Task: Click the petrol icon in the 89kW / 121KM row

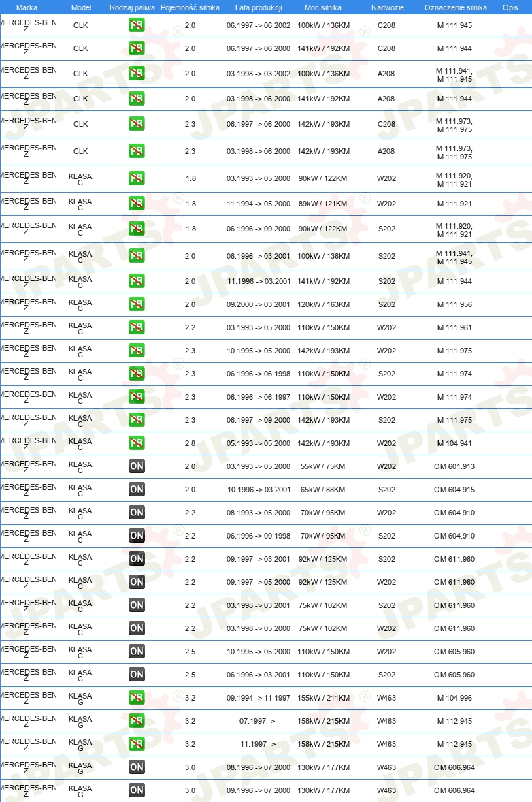Action: click(137, 204)
